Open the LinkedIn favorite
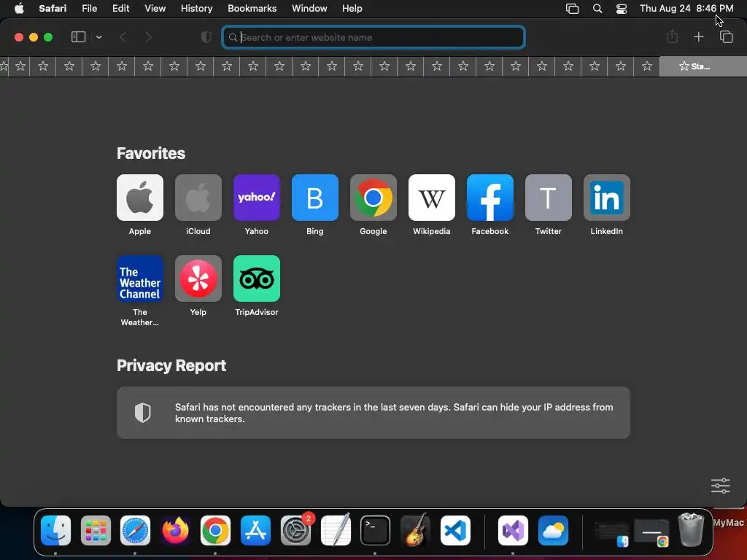The image size is (747, 560). [606, 198]
